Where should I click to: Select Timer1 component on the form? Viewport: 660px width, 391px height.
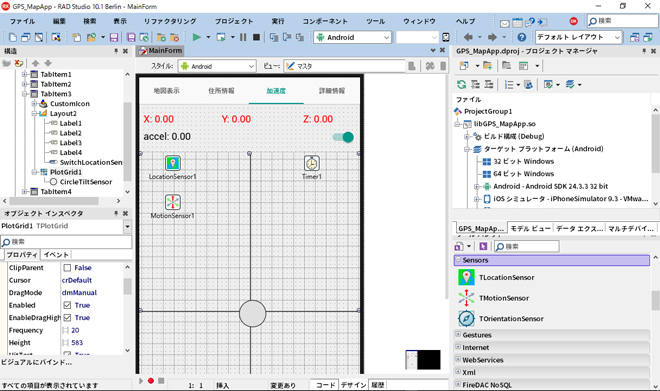[x=311, y=163]
